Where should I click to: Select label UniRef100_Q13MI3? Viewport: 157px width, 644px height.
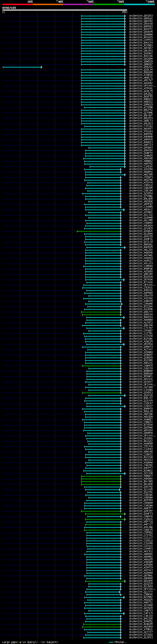pos(141,638)
